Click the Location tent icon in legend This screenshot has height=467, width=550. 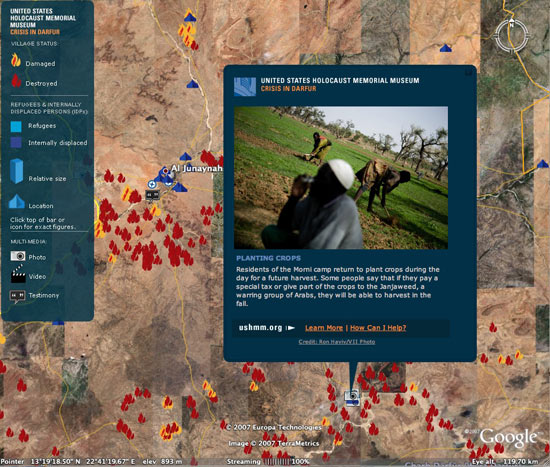(x=16, y=201)
